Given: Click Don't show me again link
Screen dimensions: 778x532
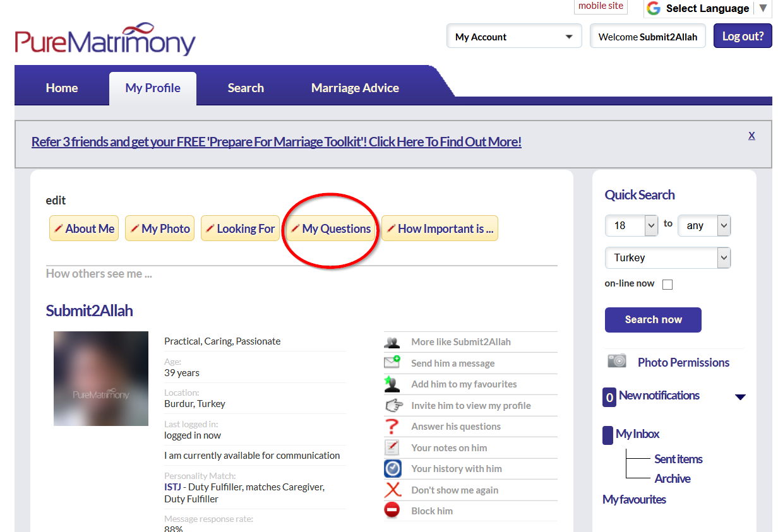Looking at the screenshot, I should pos(455,490).
